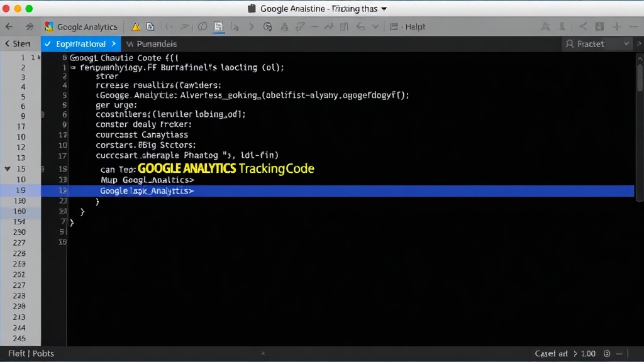Expand the down chevron in toolbar

375,26
